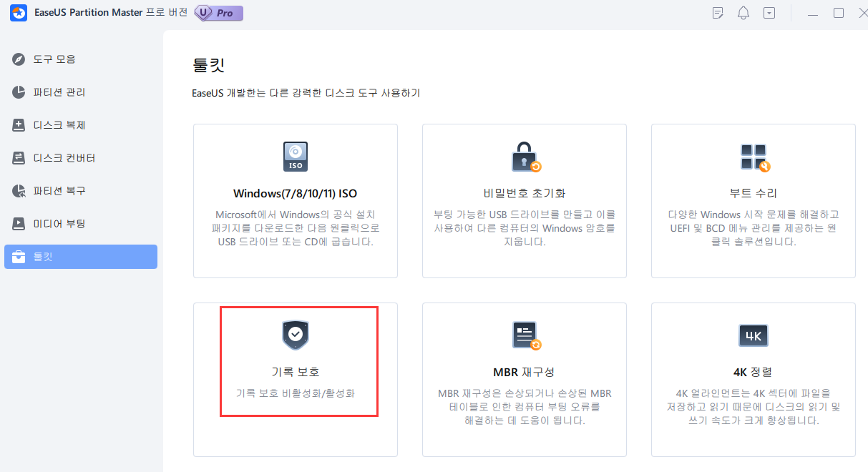This screenshot has height=472, width=868.
Task: Launch the 비밀번호 초기화 tool card
Action: click(x=524, y=200)
